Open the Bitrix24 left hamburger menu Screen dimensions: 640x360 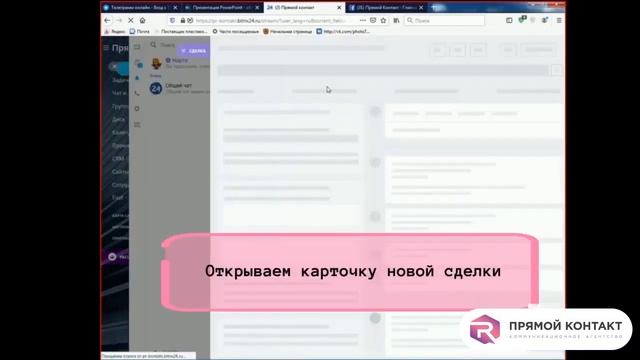point(106,48)
